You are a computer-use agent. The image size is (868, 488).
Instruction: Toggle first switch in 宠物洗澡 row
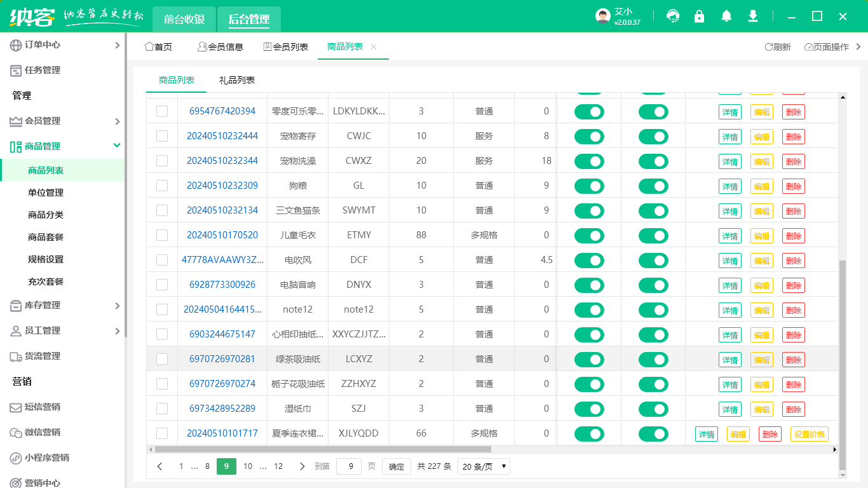click(x=589, y=161)
